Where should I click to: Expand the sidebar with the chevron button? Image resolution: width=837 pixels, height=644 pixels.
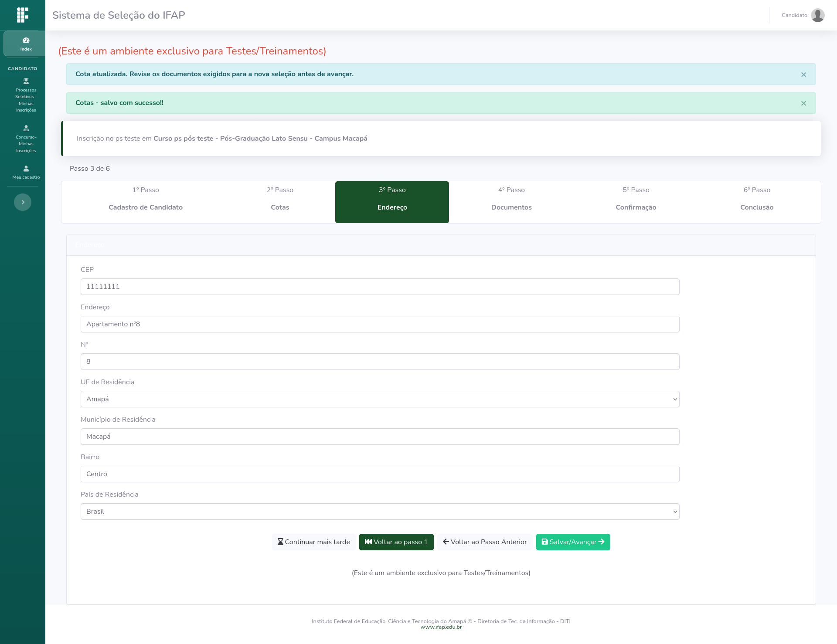(x=23, y=202)
